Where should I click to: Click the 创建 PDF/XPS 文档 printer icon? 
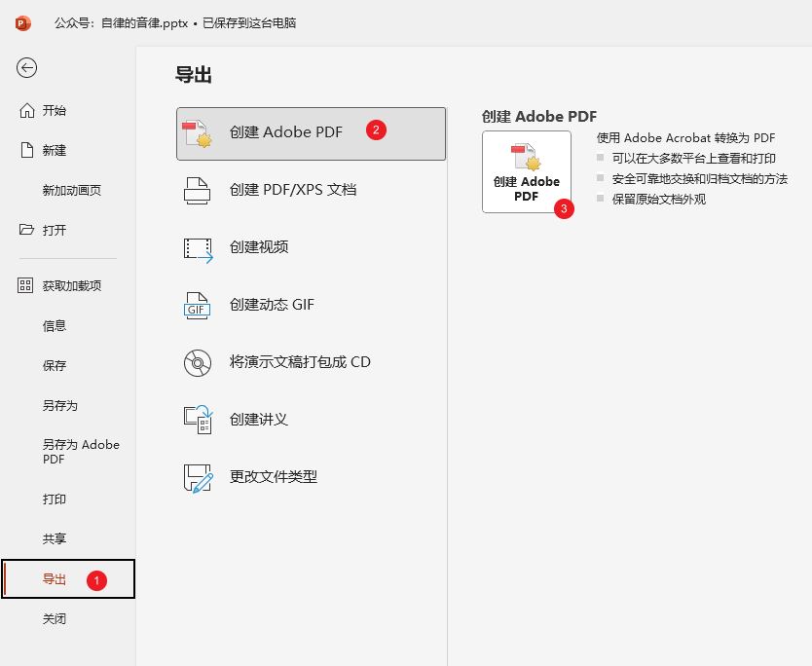[x=198, y=190]
